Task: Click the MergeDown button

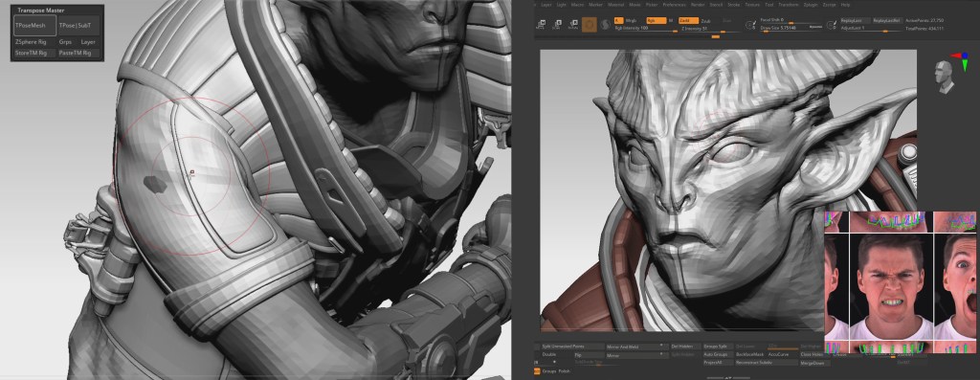Action: (x=814, y=363)
